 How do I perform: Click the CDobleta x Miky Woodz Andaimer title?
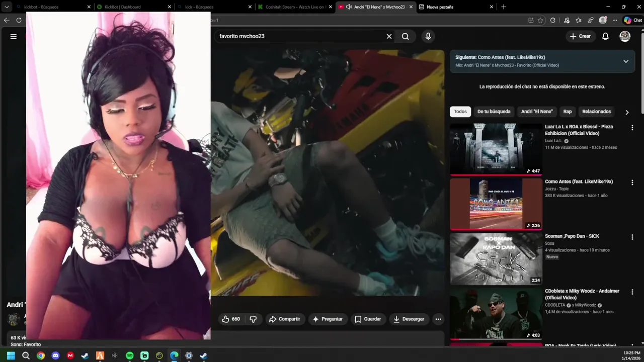pos(582,294)
